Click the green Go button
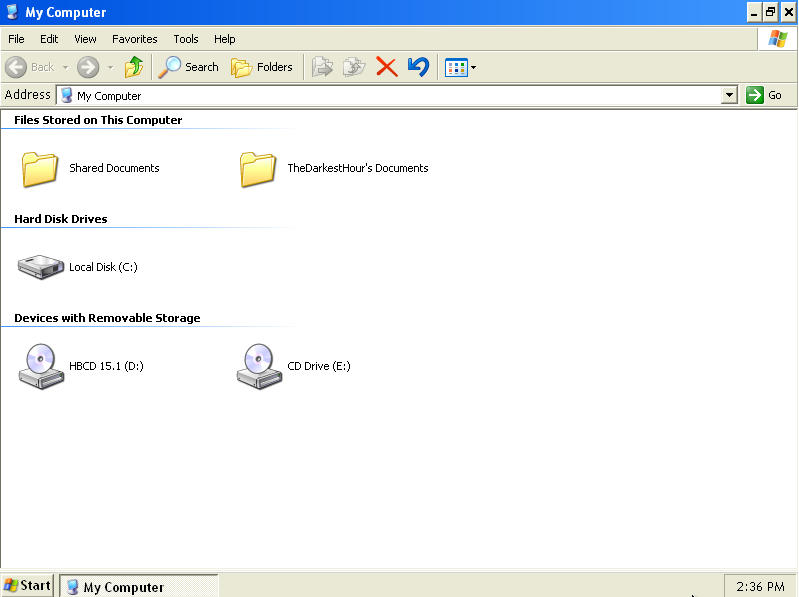 pos(764,95)
